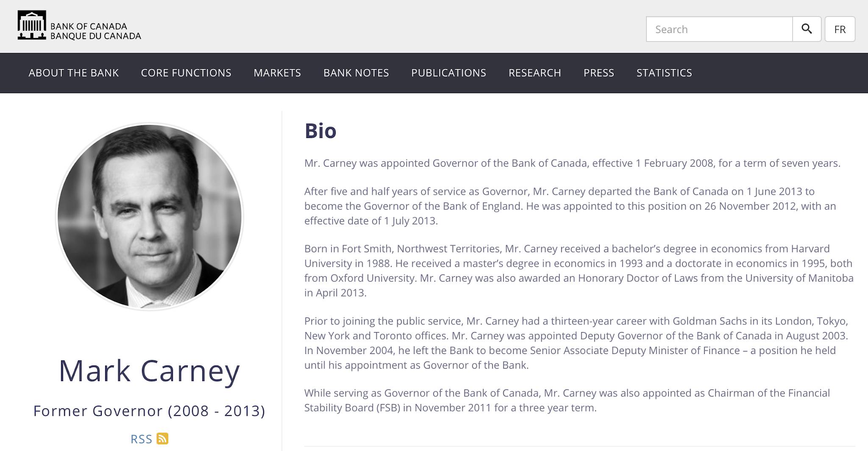Focus the Search input field

click(x=719, y=29)
